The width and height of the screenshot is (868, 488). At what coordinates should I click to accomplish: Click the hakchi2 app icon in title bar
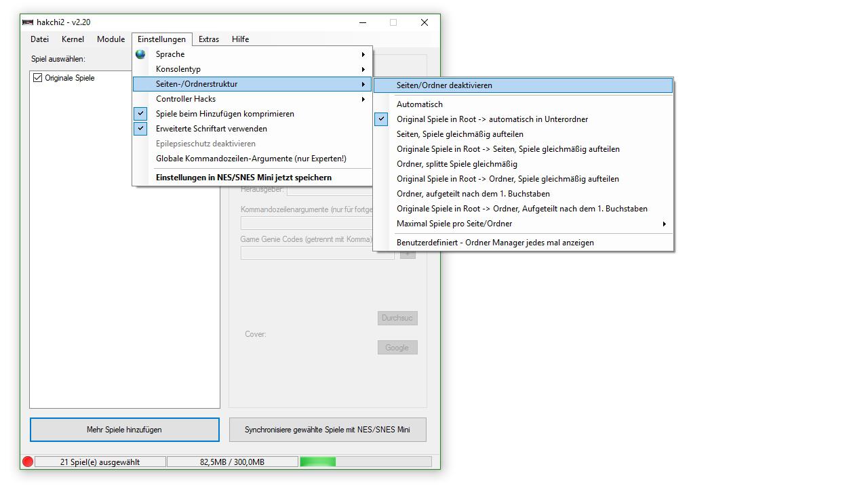[28, 22]
